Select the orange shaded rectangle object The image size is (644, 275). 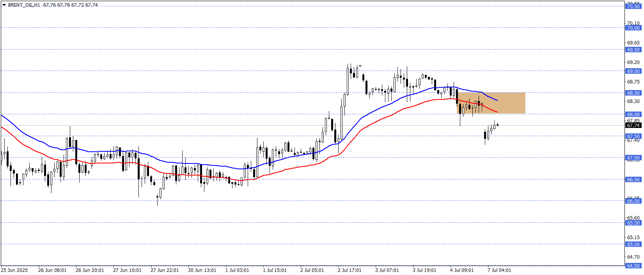(x=491, y=103)
